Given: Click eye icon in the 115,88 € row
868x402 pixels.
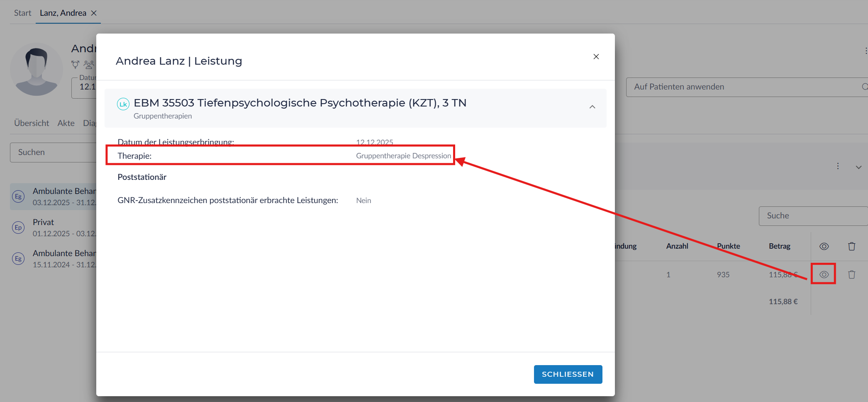Looking at the screenshot, I should (x=824, y=274).
